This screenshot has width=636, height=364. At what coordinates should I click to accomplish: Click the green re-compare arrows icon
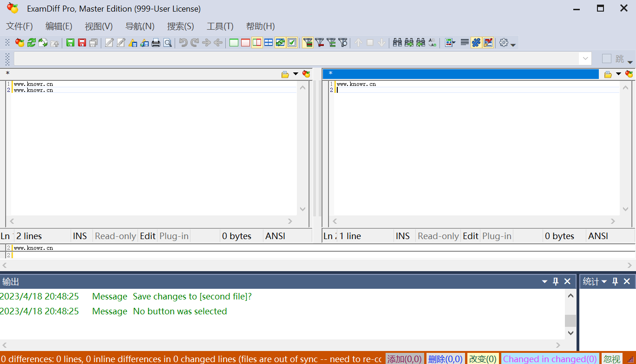click(x=32, y=43)
